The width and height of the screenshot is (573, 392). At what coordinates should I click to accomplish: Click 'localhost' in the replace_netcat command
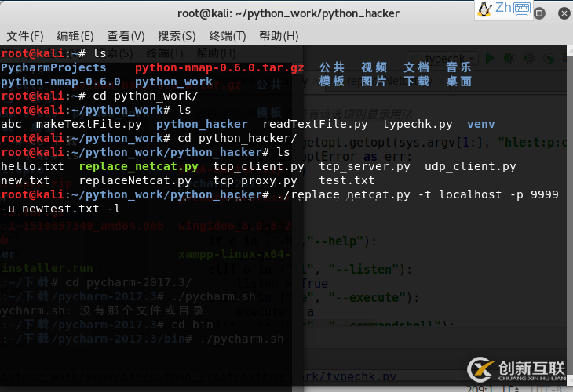coord(470,194)
